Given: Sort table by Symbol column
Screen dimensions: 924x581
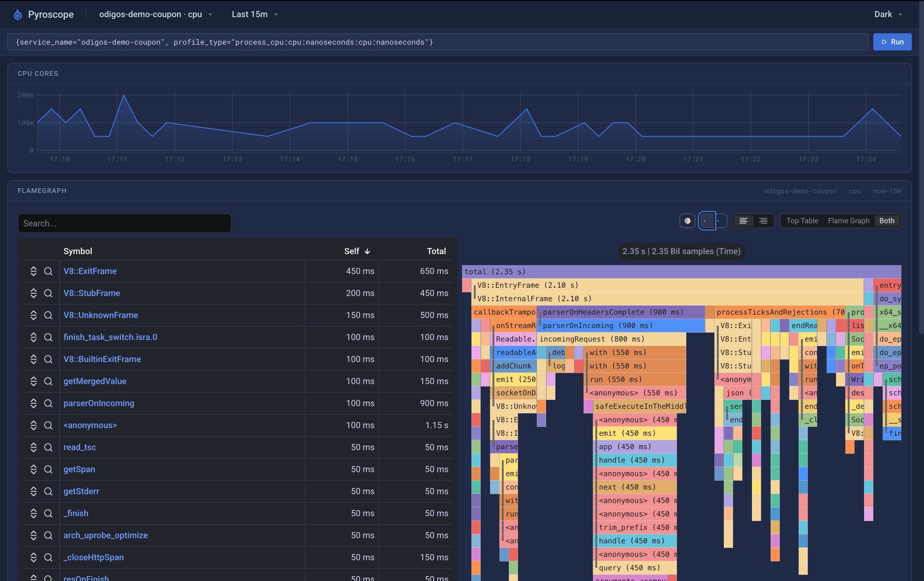Looking at the screenshot, I should [x=78, y=251].
